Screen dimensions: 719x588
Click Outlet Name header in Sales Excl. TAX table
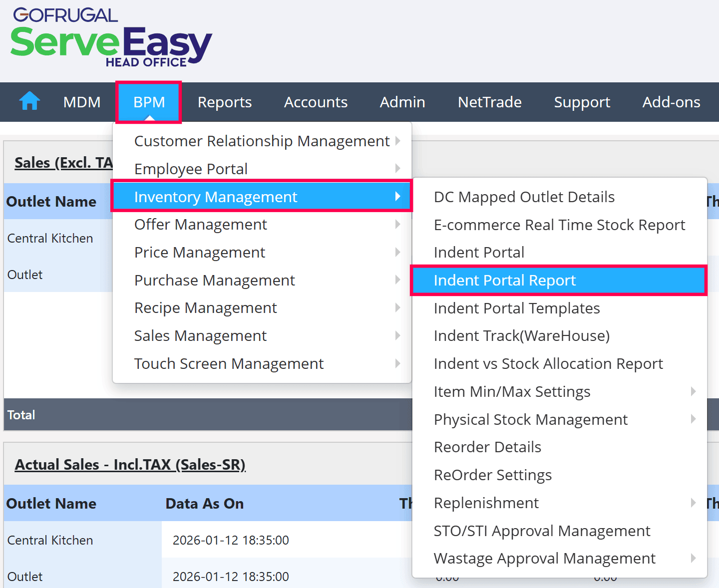51,202
